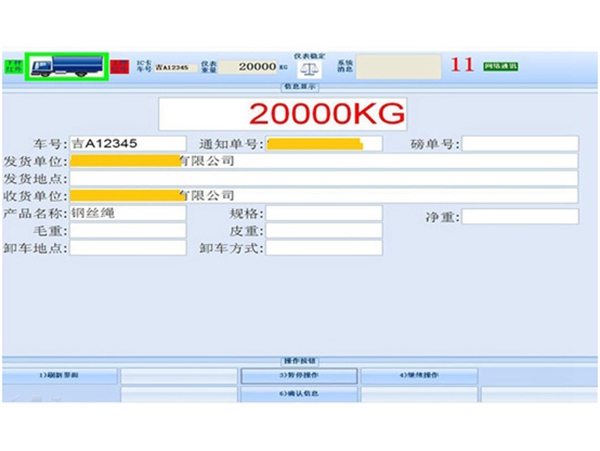
Task: Click the green 下秤红外 infrared indicator
Action: click(12, 67)
